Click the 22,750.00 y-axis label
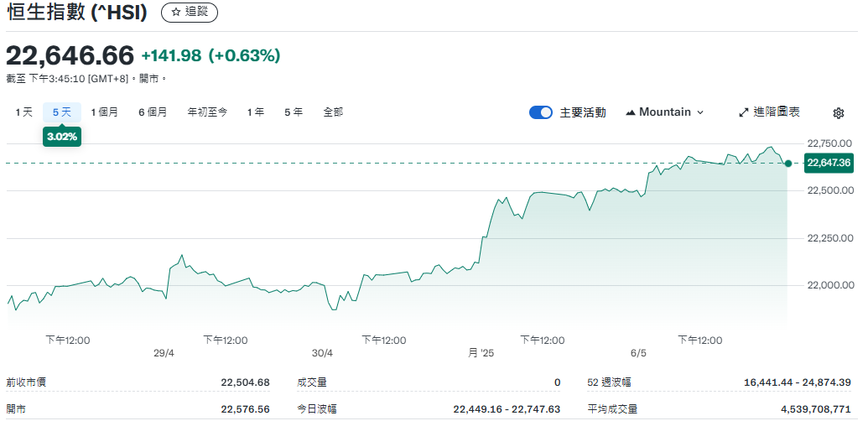This screenshot has height=421, width=868. tap(829, 143)
